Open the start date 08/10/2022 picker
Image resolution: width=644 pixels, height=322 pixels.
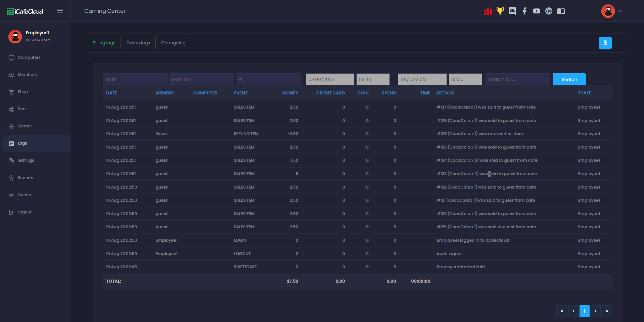tap(329, 79)
